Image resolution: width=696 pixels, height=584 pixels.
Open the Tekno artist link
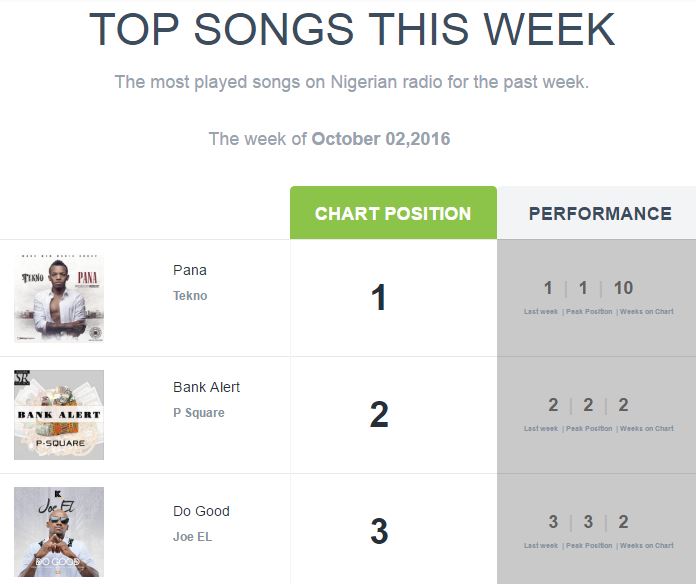click(190, 296)
